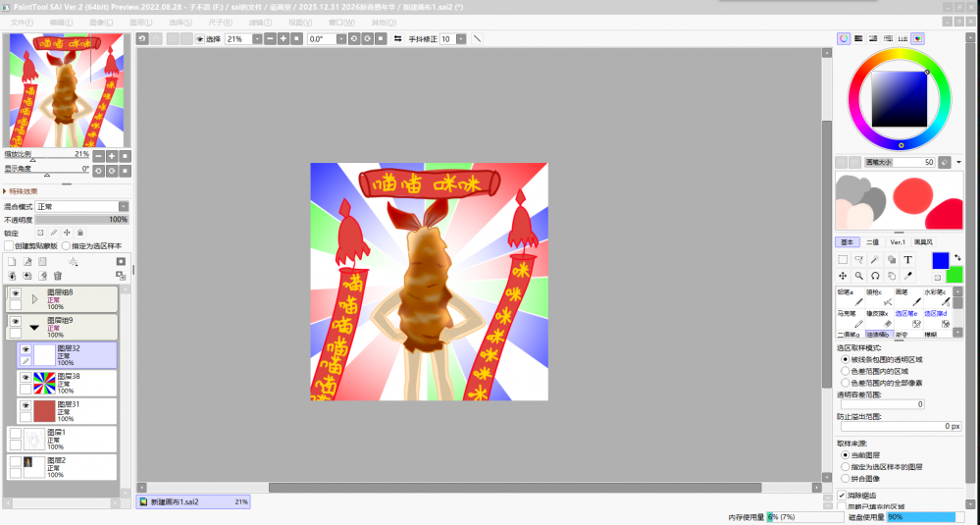Switch to the Ver.1 brush tab

pos(897,241)
